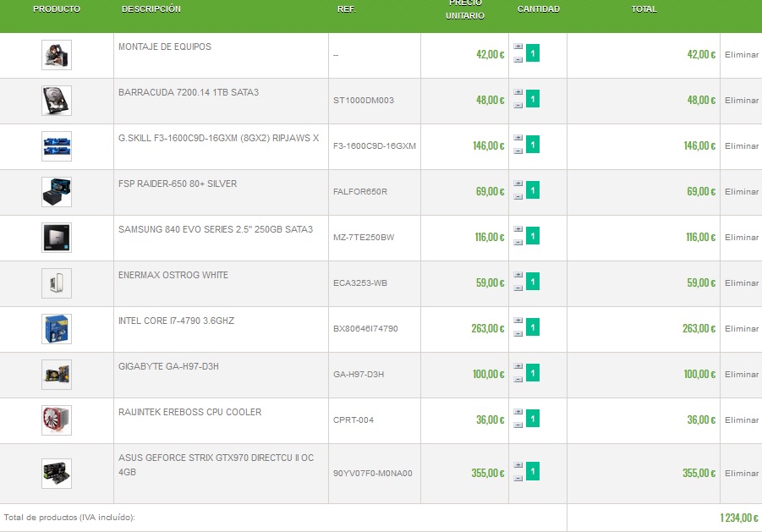The height and width of the screenshot is (532, 762).
Task: Click quantity field of Intel Core i7-4790
Action: click(533, 327)
